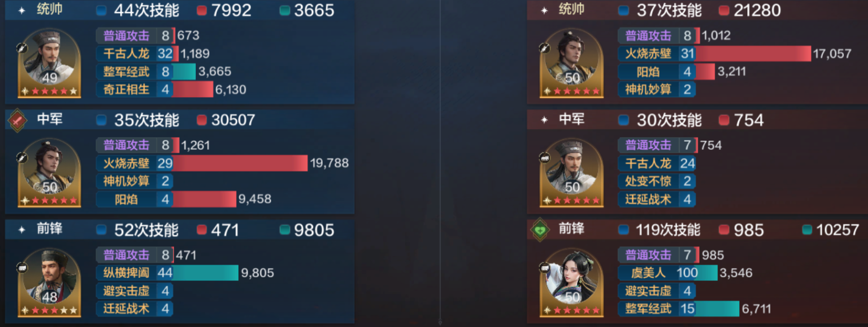Image resolution: width=868 pixels, height=327 pixels.
Task: Click the 17,057 damage bar for 火烧赤壁
Action: pyautogui.click(x=754, y=54)
